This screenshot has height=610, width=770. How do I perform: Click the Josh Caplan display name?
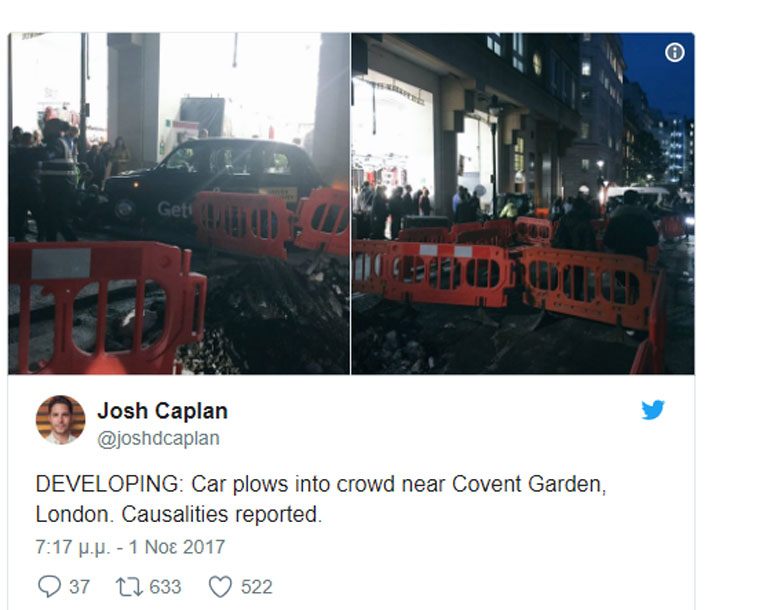pyautogui.click(x=163, y=411)
